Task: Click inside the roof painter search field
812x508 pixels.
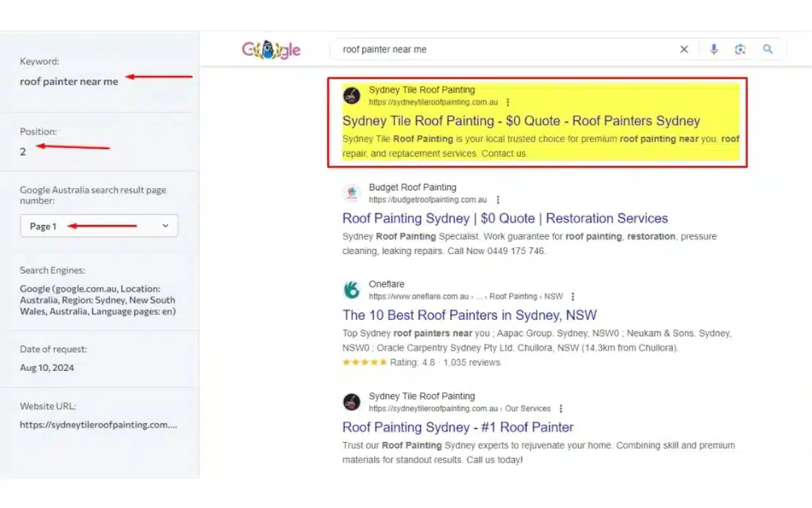Action: click(x=507, y=50)
